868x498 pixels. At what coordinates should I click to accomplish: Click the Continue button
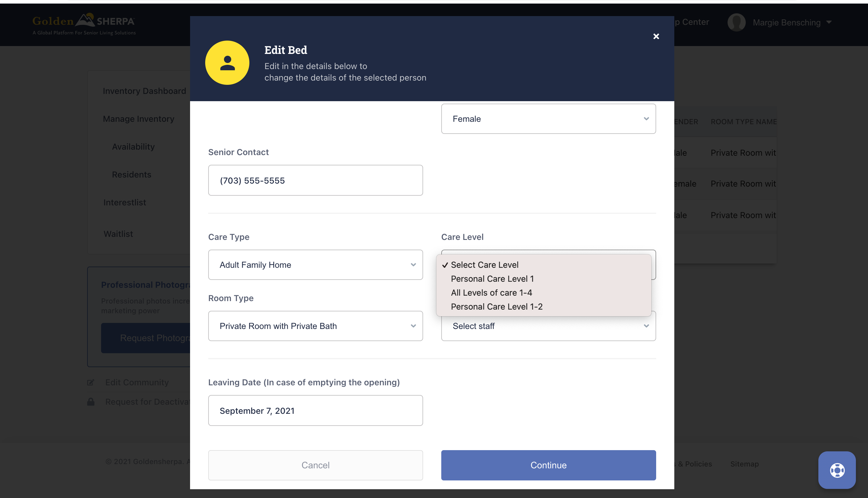(548, 465)
